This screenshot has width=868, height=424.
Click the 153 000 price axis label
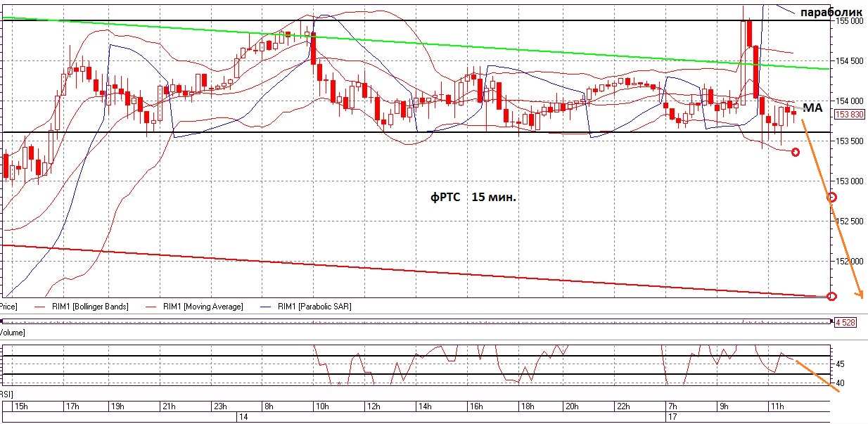tap(850, 181)
